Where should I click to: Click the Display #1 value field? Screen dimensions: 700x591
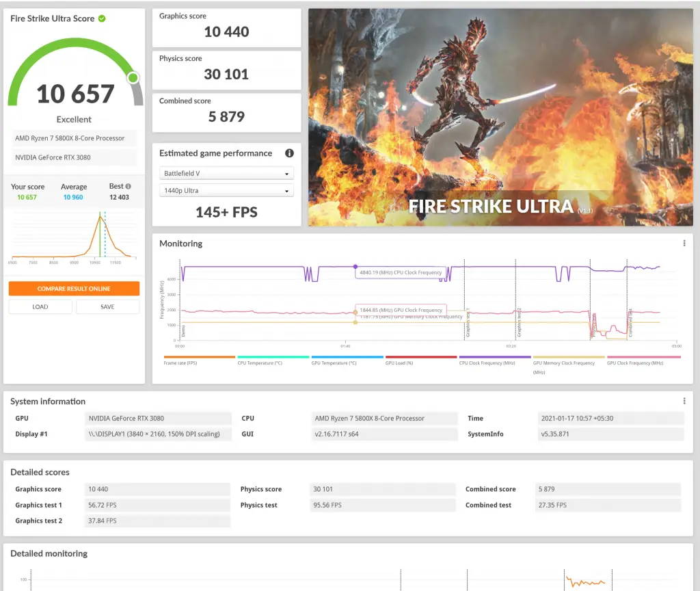158,434
